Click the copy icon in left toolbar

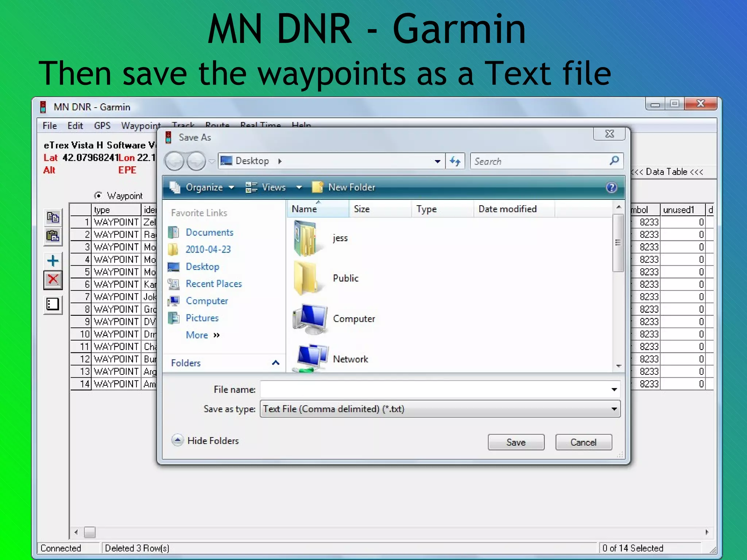(53, 218)
